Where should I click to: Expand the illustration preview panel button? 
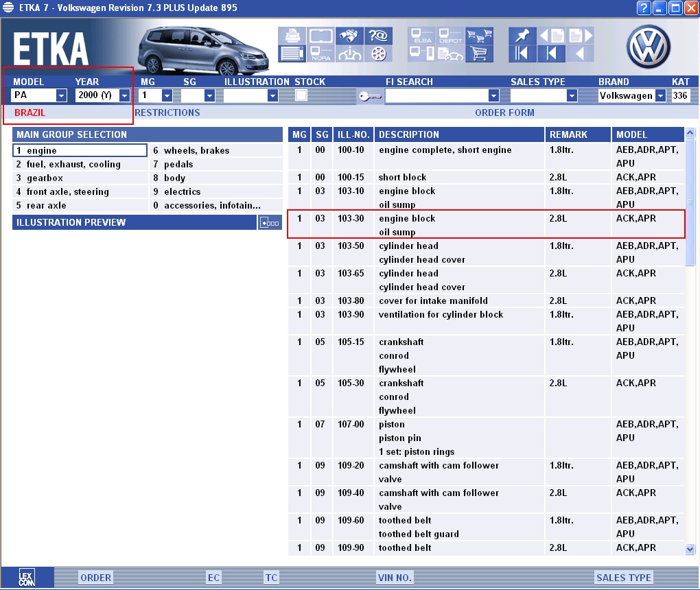[x=270, y=222]
